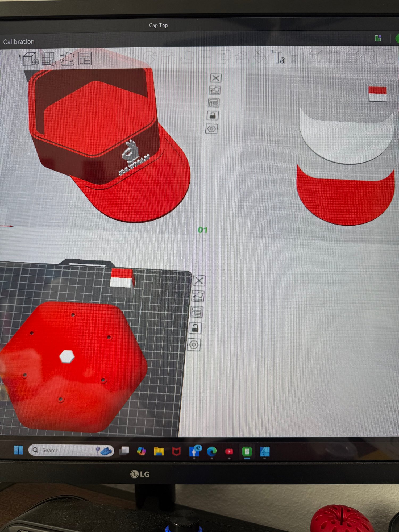The width and height of the screenshot is (399, 532).
Task: Open File Explorer from the taskbar
Action: coord(159,451)
